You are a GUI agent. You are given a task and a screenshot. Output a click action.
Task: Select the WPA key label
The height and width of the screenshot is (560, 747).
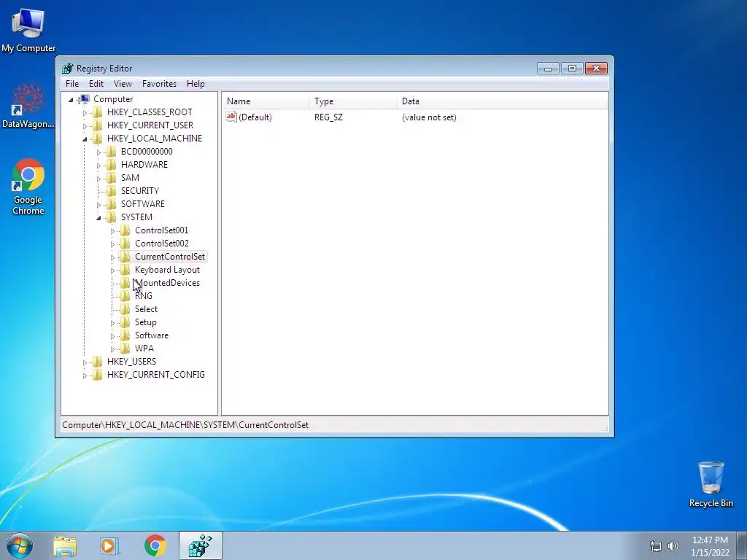pyautogui.click(x=144, y=349)
